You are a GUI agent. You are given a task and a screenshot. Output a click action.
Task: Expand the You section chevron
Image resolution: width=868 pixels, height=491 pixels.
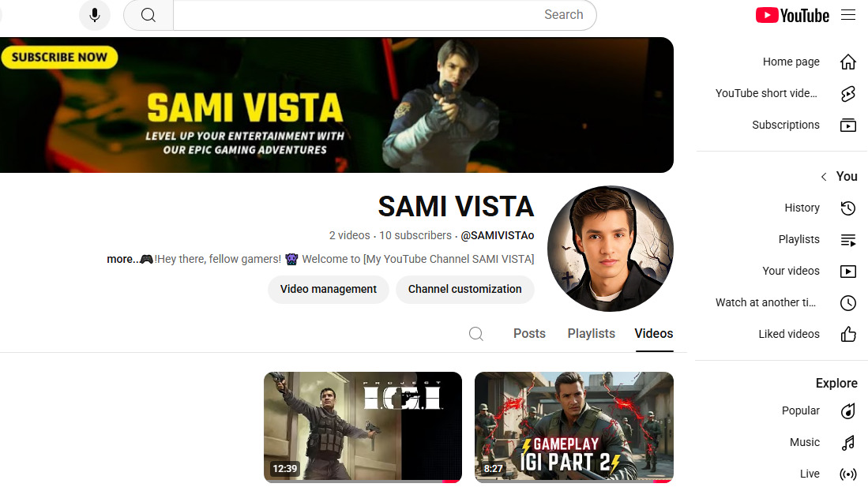point(824,177)
